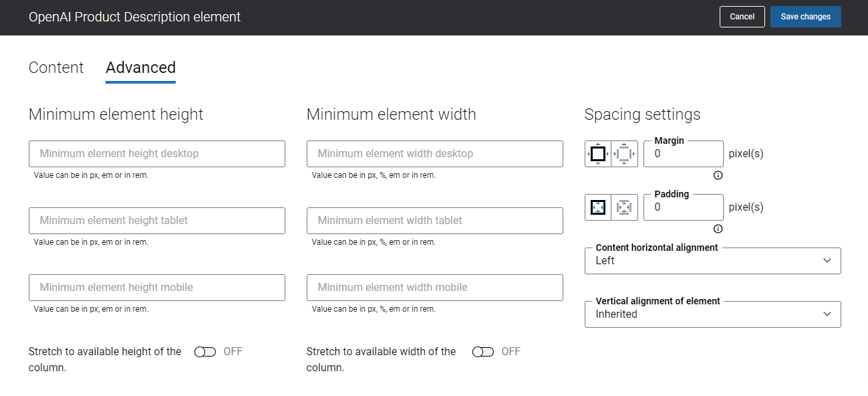868x396 pixels.
Task: Select the individual-sides margin icon
Action: (x=625, y=154)
